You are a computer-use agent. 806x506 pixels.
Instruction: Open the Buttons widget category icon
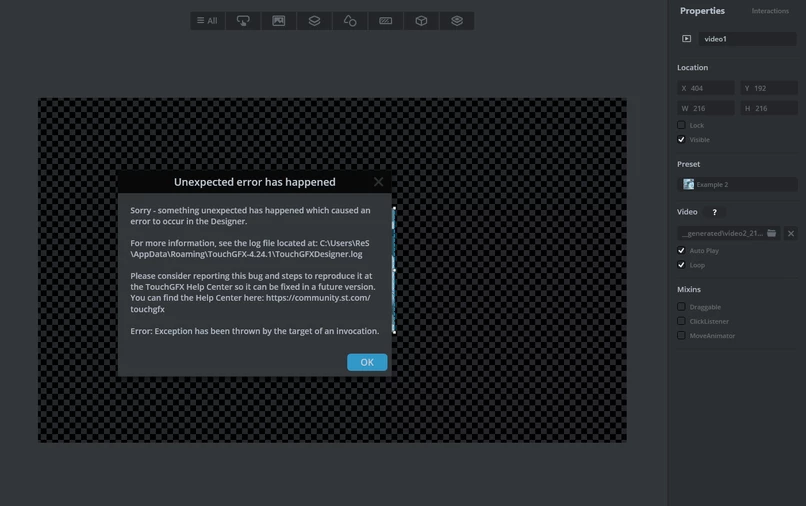pos(243,21)
